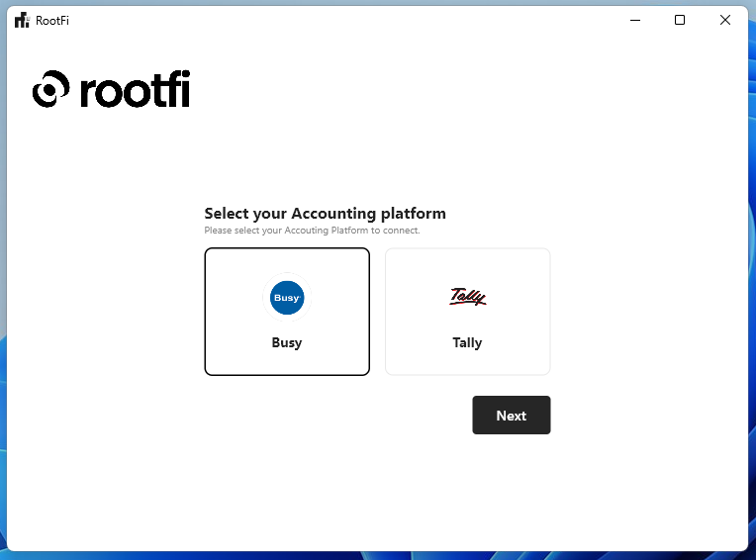Click the 'Tally' label text
This screenshot has width=756, height=560.
tap(467, 342)
